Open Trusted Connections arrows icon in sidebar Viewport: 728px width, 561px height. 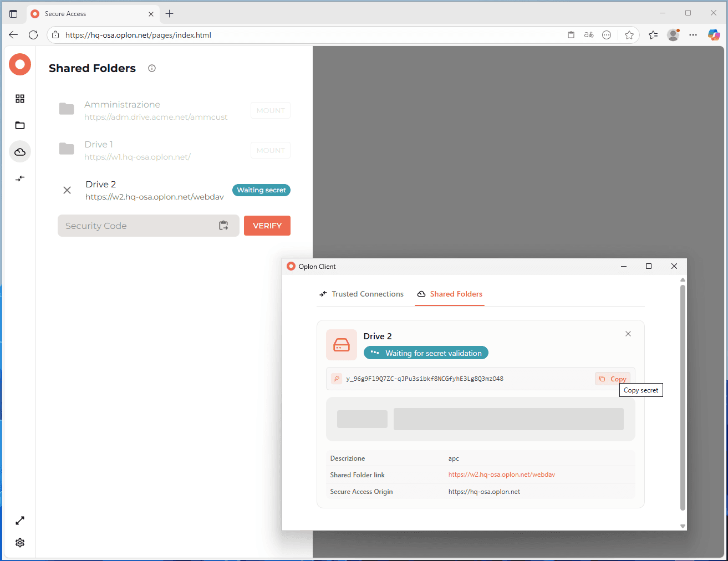pos(20,178)
